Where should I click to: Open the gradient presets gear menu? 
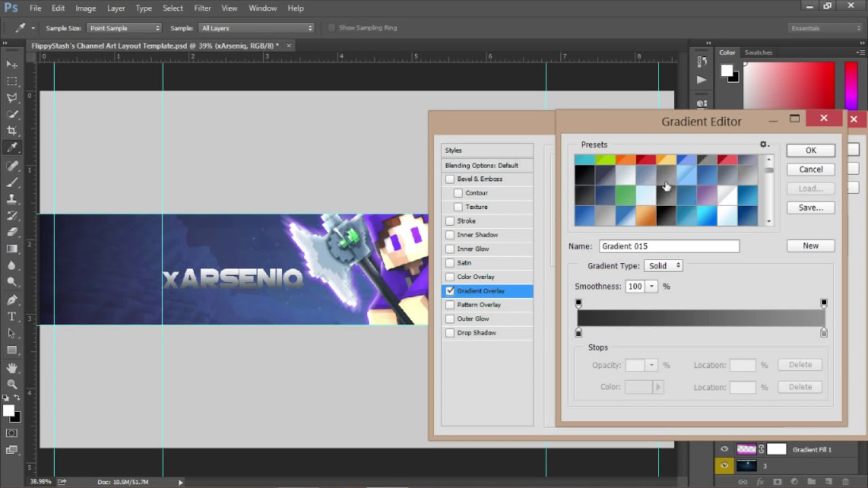(x=764, y=144)
